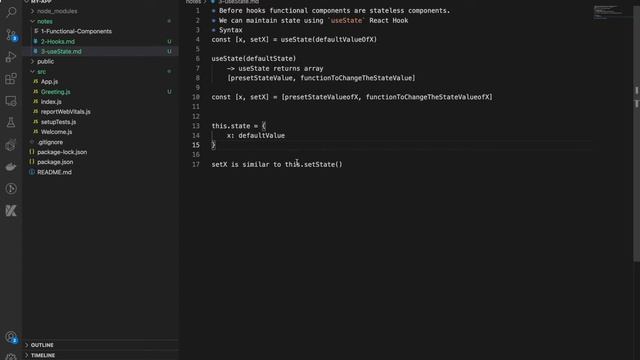Click line number 17 in the gutter
640x360 pixels.
click(x=196, y=164)
